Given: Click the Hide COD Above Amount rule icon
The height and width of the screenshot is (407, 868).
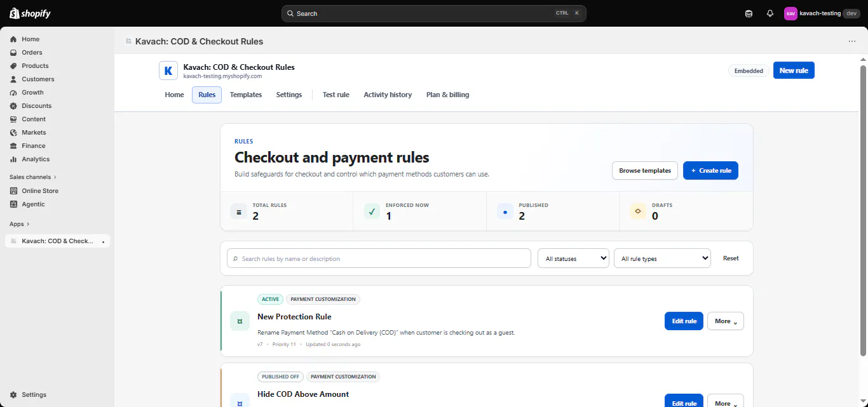Looking at the screenshot, I should tap(240, 399).
